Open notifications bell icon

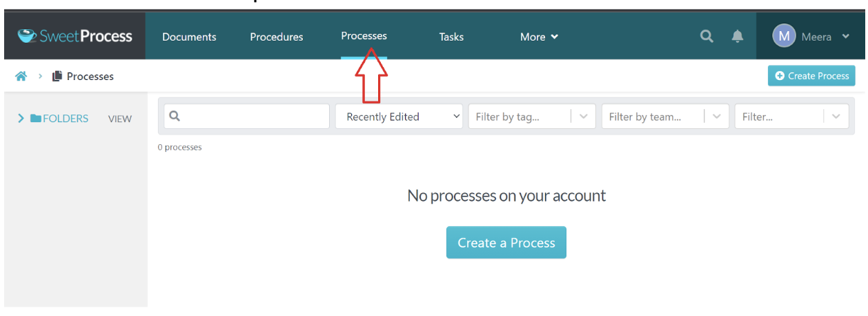[738, 37]
